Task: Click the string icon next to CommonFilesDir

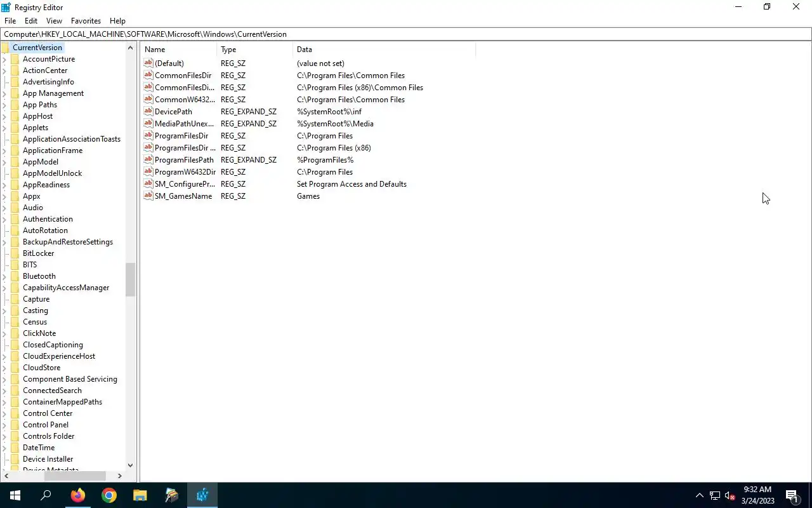Action: [x=148, y=76]
